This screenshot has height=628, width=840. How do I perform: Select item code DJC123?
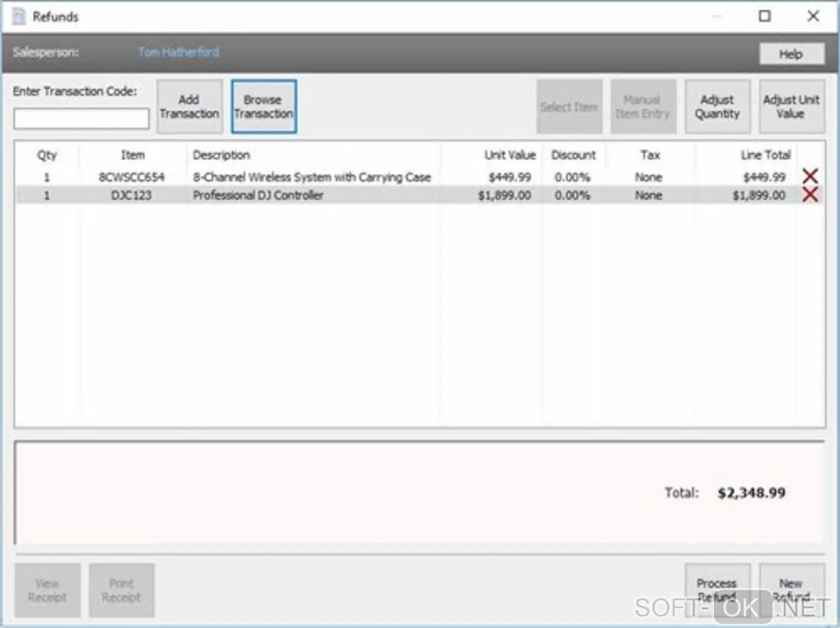131,195
